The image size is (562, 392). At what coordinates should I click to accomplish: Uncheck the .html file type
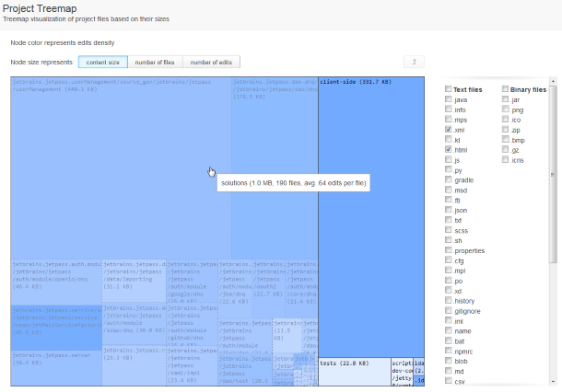pos(449,149)
